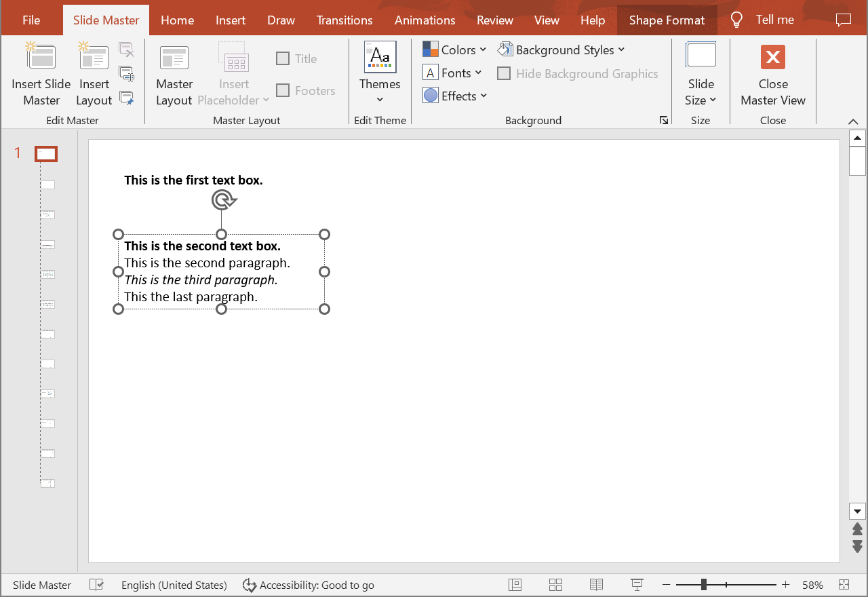Click English (United States) language button
868x597 pixels.
click(x=174, y=585)
